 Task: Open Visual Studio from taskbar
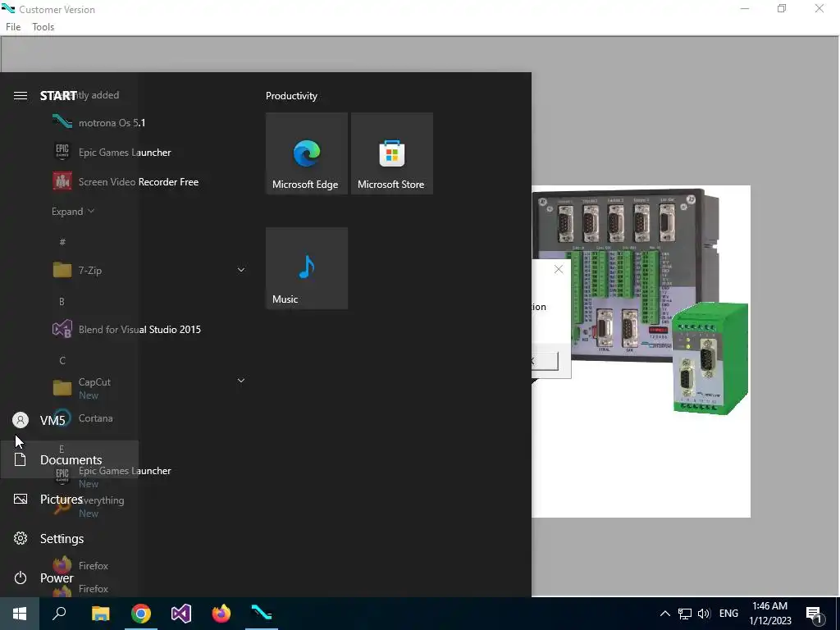point(181,614)
